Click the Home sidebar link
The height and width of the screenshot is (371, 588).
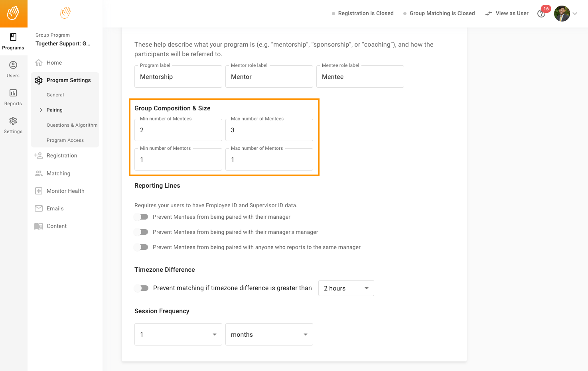pyautogui.click(x=54, y=63)
